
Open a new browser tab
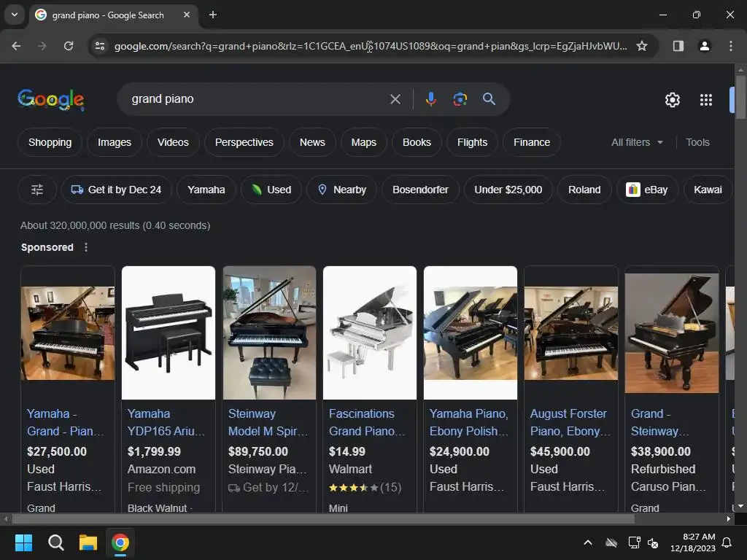213,15
